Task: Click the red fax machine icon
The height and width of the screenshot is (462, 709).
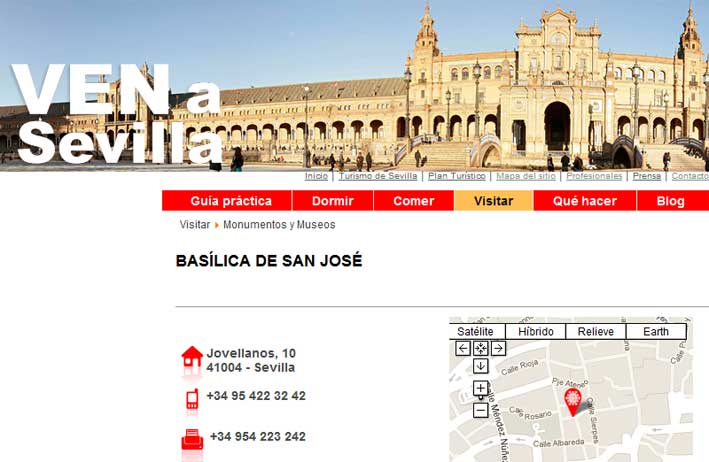Action: pos(192,440)
